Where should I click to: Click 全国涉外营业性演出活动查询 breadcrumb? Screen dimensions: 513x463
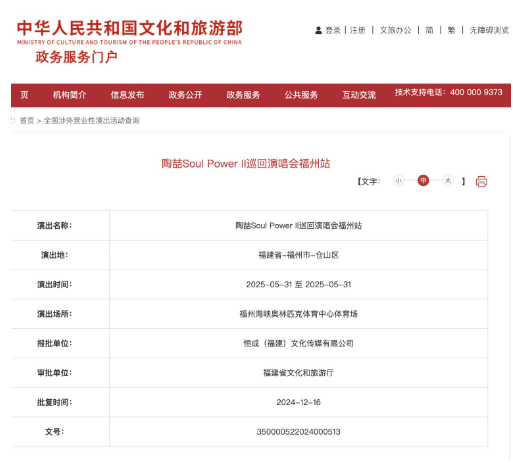92,121
